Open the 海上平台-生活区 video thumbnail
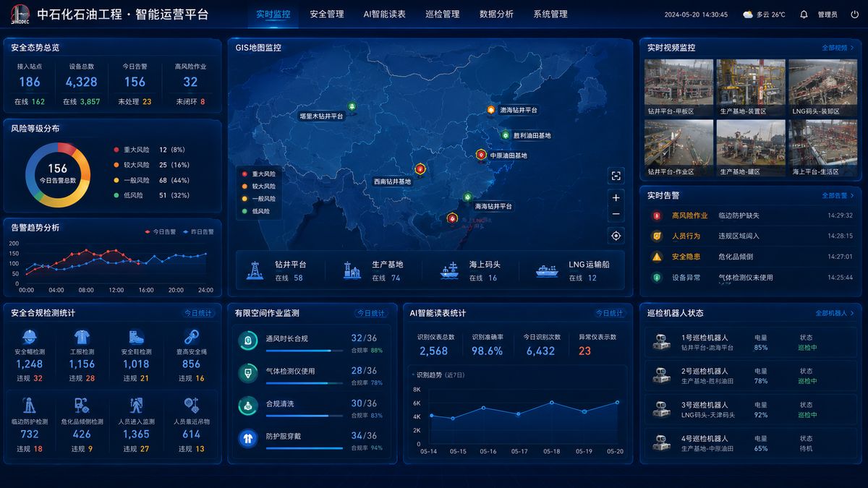The image size is (868, 488). click(823, 148)
